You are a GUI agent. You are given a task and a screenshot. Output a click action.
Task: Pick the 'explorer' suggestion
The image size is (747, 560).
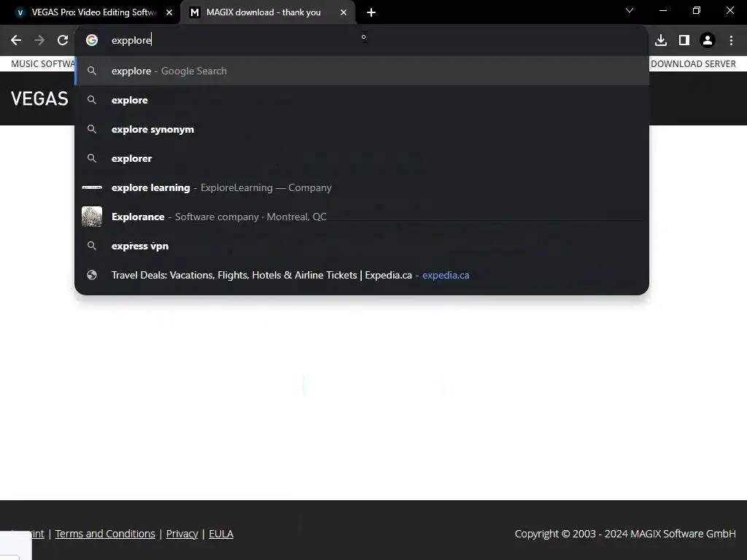[362, 158]
